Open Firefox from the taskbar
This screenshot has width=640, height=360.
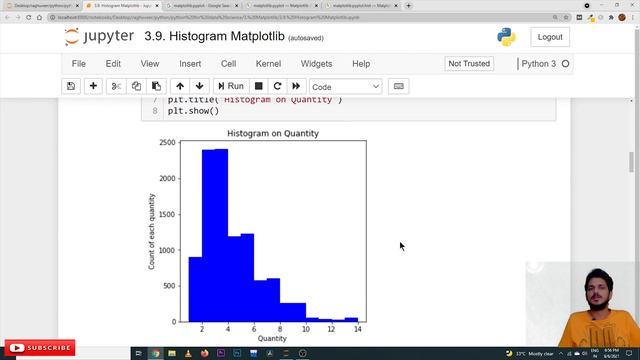pos(204,353)
